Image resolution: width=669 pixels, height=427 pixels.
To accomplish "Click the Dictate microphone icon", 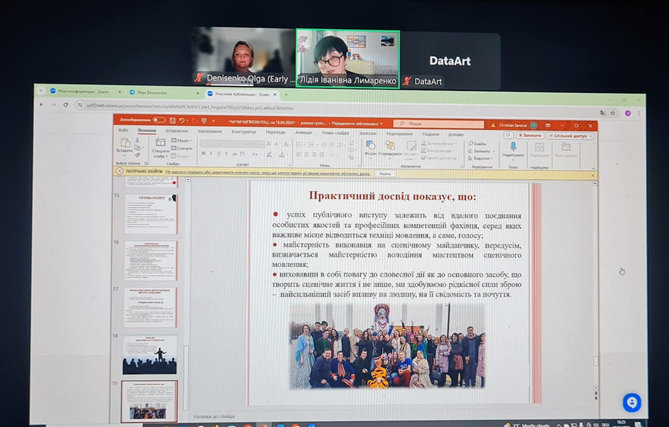I will 513,147.
